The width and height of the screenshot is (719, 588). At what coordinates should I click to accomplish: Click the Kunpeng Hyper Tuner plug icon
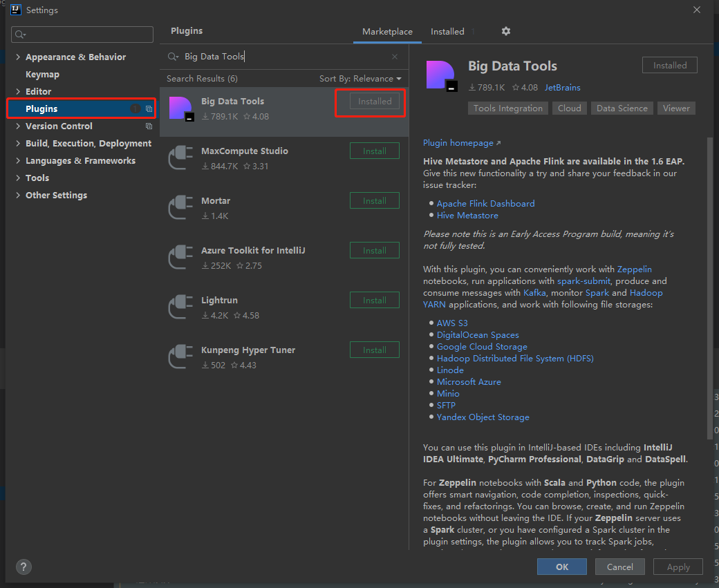point(180,357)
